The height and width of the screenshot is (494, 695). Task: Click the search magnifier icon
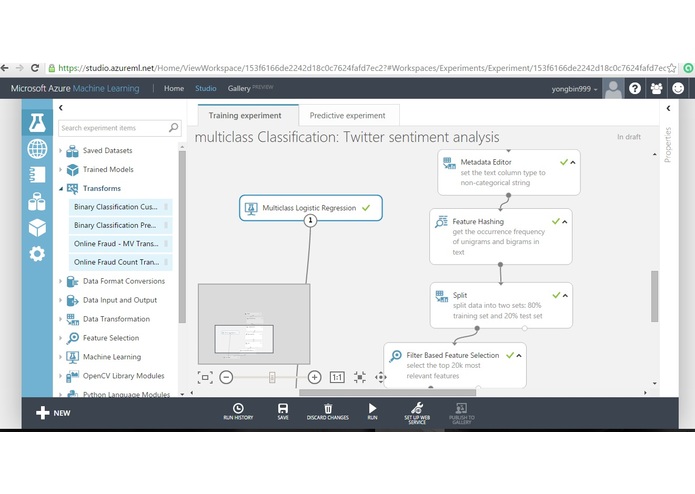[x=173, y=128]
